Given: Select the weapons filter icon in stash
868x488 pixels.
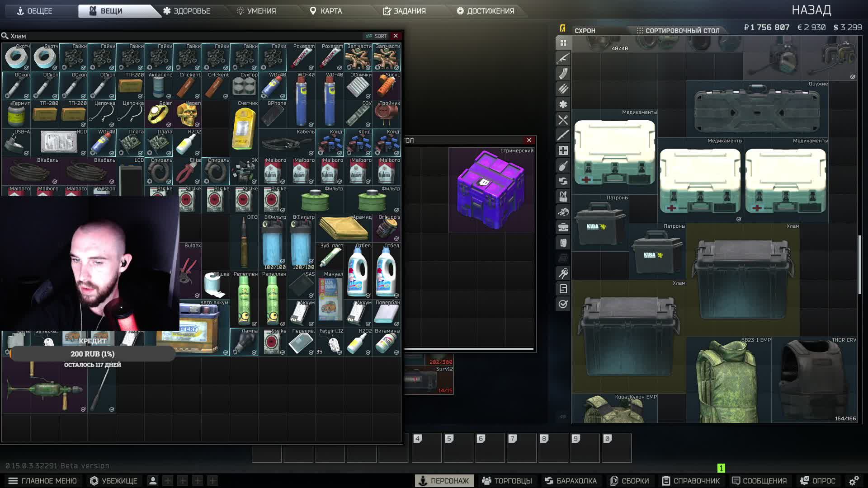Looking at the screenshot, I should tap(563, 58).
